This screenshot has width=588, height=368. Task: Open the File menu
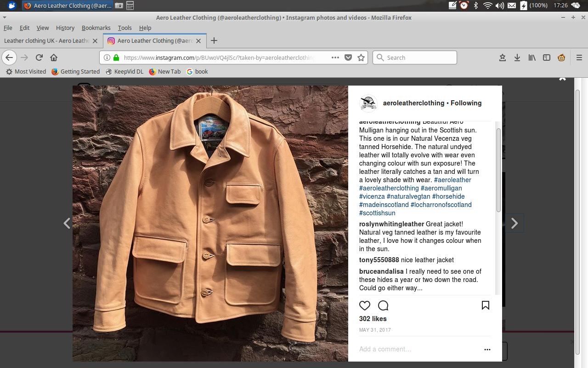click(8, 28)
